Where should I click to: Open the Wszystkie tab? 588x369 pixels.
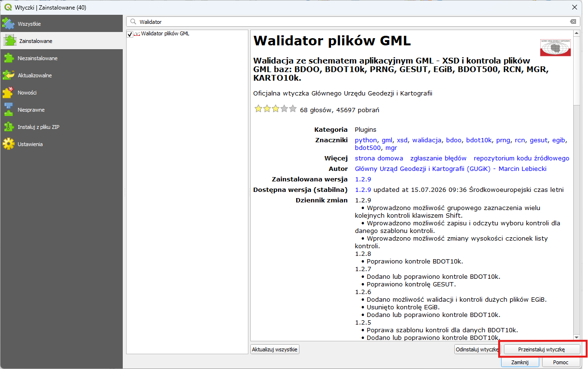[61, 23]
